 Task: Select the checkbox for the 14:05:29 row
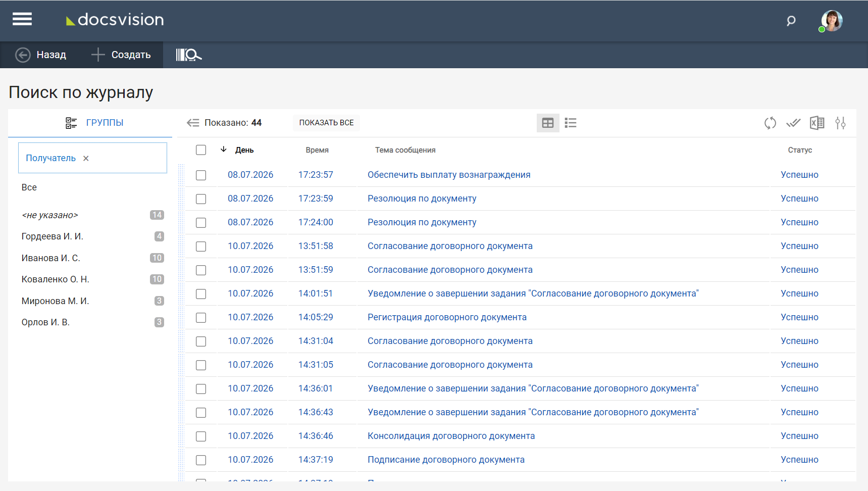click(201, 318)
